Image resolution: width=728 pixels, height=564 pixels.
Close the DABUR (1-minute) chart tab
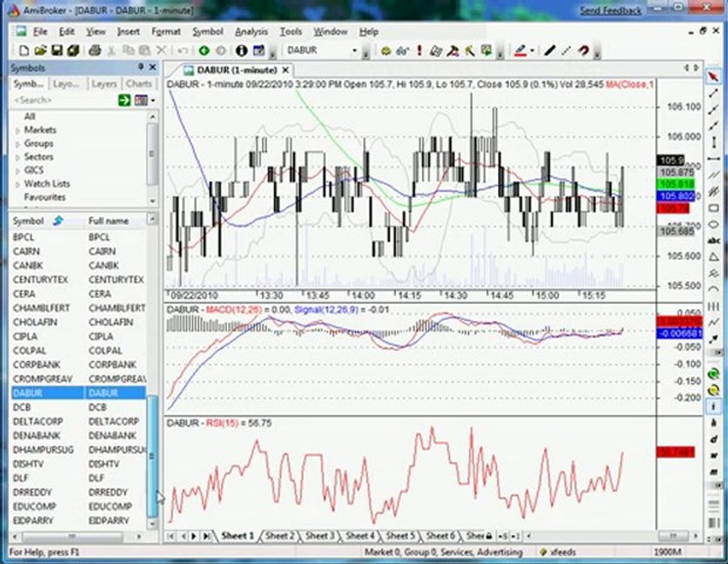tap(286, 70)
